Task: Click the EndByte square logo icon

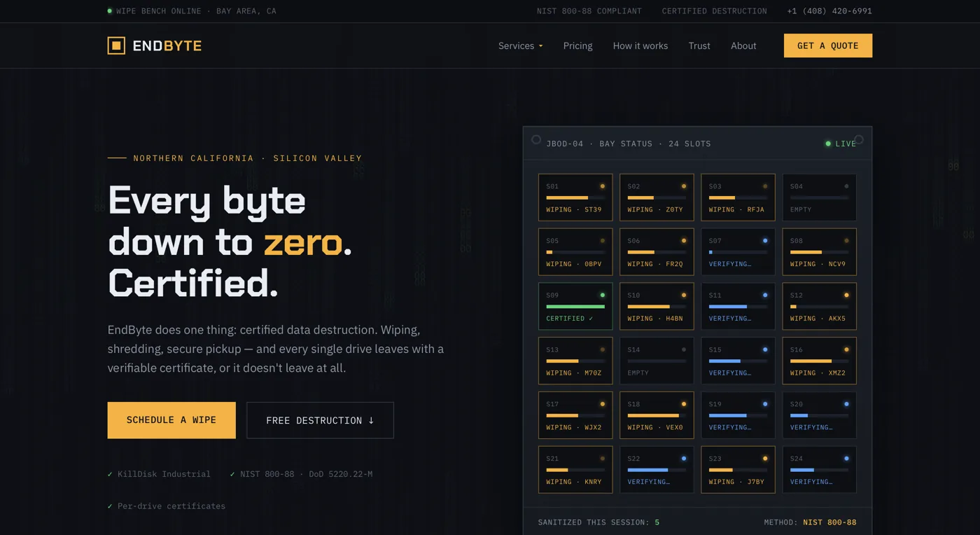Action: [116, 46]
